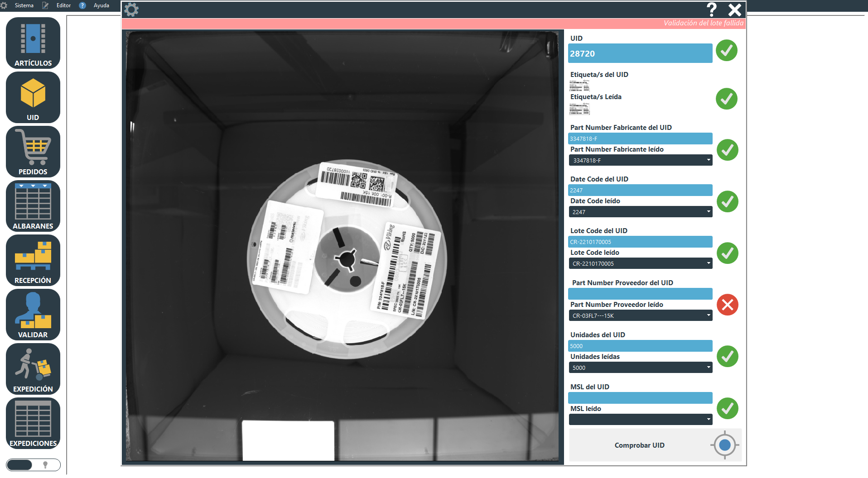868x478 pixels.
Task: Go to PEDIDOS shopping cart
Action: tap(33, 152)
